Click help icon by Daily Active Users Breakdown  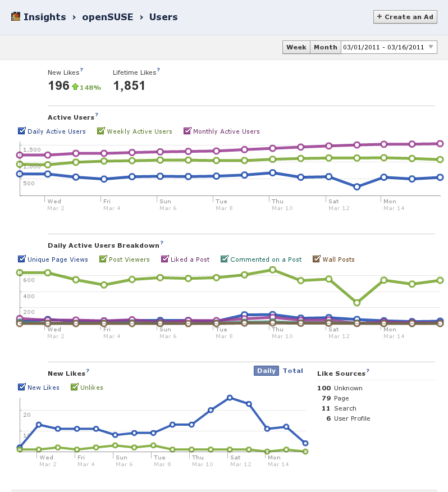[x=162, y=243]
